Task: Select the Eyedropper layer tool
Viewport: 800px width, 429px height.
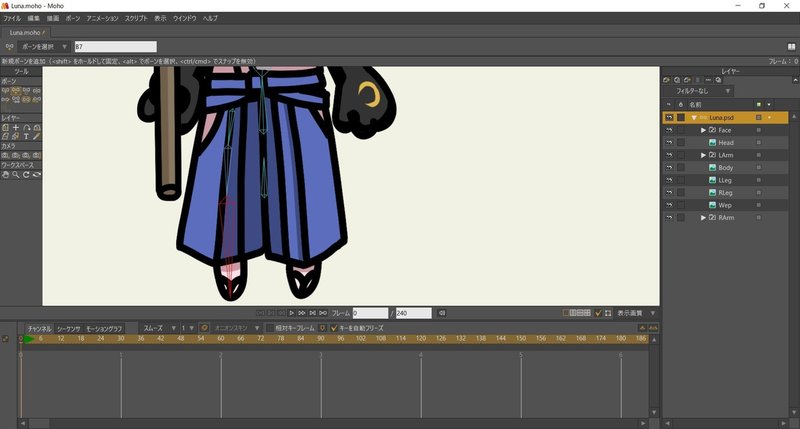Action: (x=37, y=136)
